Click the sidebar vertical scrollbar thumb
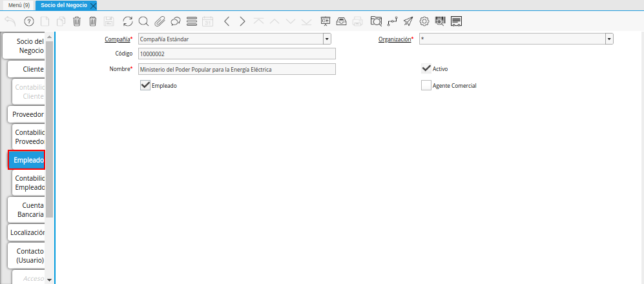 pos(49,129)
